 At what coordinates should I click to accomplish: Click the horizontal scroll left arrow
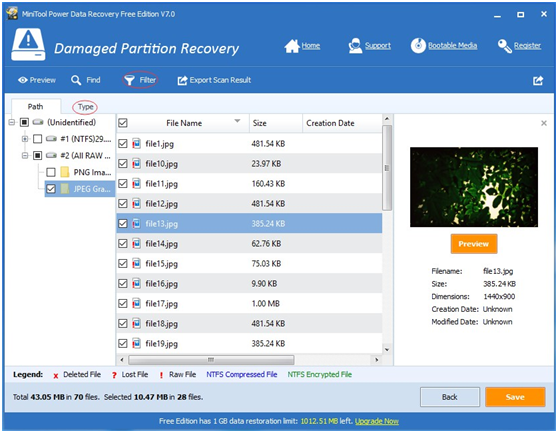[122, 360]
